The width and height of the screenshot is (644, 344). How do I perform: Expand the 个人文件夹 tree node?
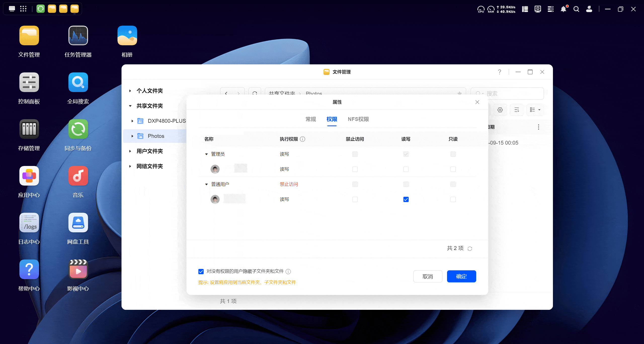click(x=130, y=91)
